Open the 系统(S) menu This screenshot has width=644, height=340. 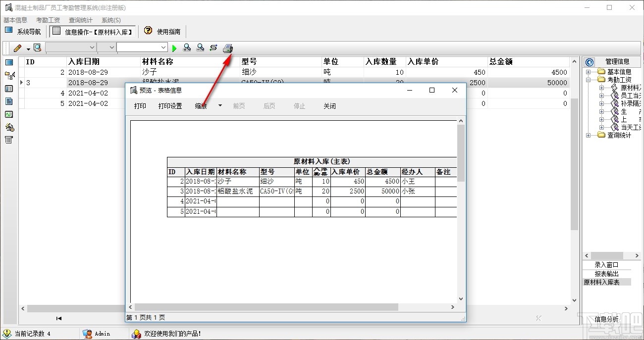pos(111,20)
